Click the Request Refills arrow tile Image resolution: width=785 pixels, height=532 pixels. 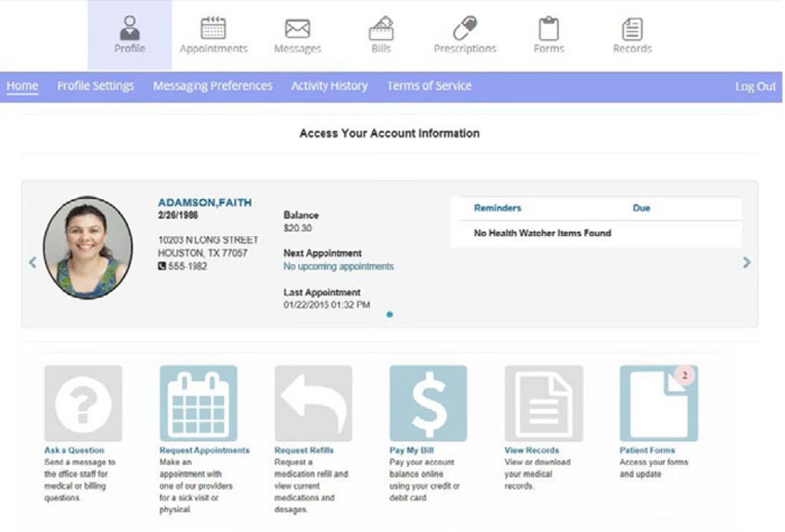coord(313,403)
